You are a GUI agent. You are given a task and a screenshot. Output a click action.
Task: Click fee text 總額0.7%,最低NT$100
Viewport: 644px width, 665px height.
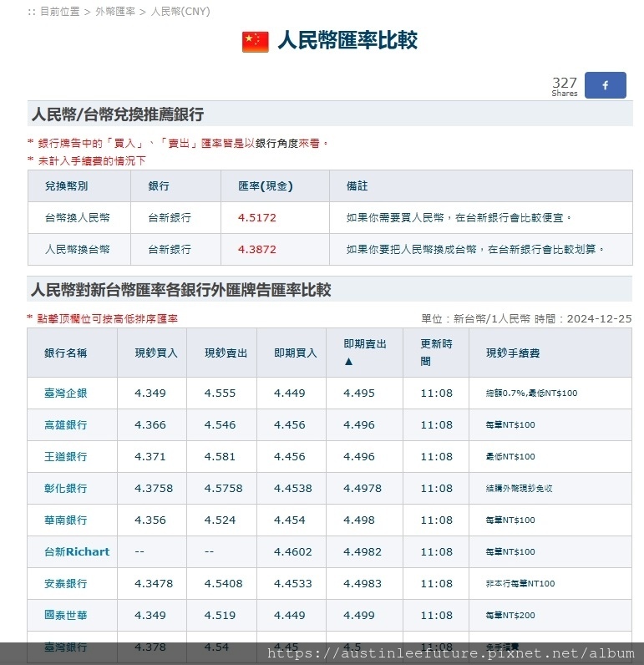[x=531, y=393]
